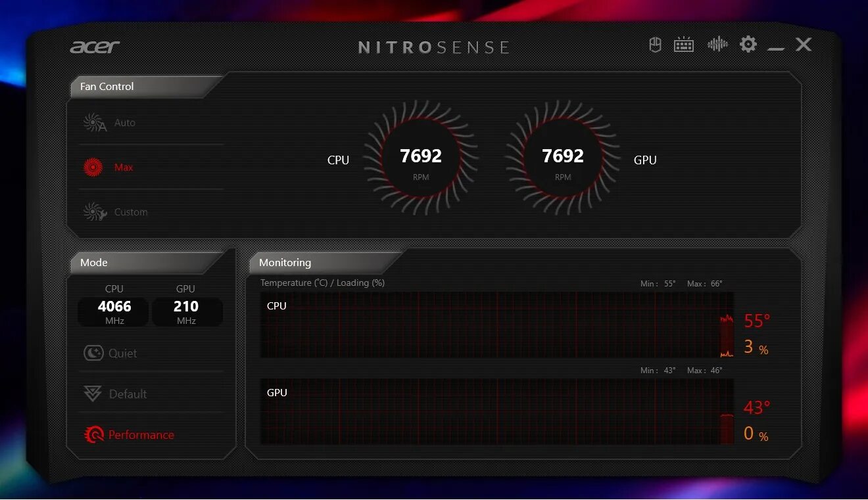This screenshot has height=500, width=868.
Task: Click the CPU 3 % loading value
Action: [756, 348]
